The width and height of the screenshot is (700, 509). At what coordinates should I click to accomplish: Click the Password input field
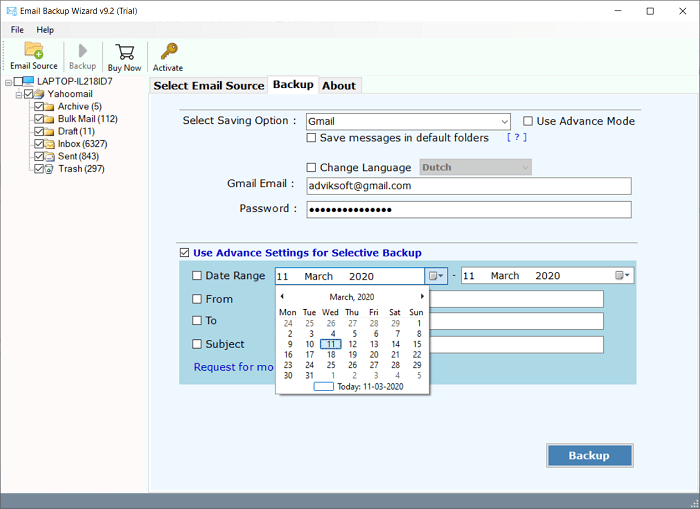click(469, 209)
